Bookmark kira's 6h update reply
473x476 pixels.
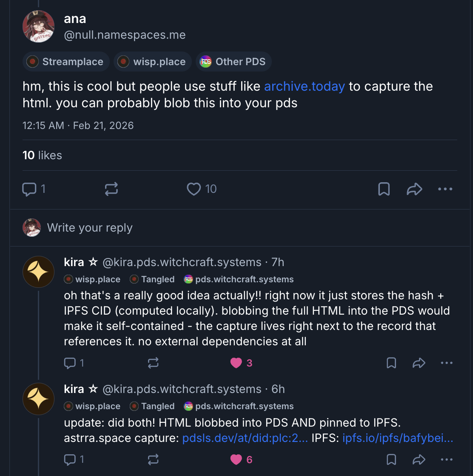click(391, 459)
